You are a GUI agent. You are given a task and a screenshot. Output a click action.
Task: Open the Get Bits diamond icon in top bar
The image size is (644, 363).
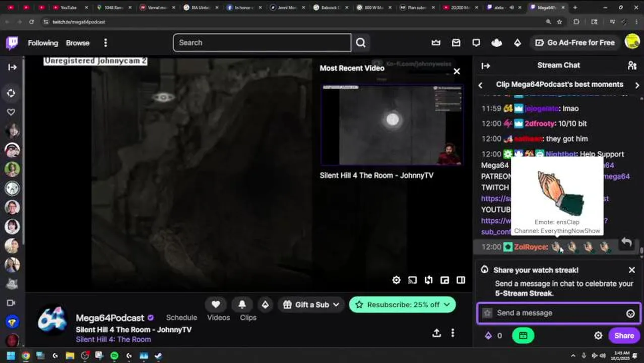(x=518, y=43)
